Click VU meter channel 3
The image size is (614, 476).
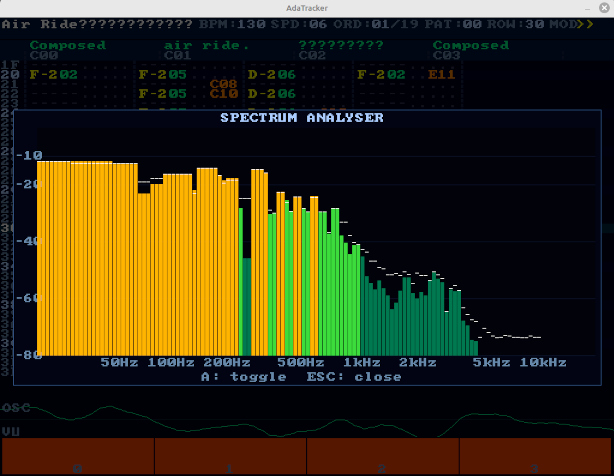point(535,456)
